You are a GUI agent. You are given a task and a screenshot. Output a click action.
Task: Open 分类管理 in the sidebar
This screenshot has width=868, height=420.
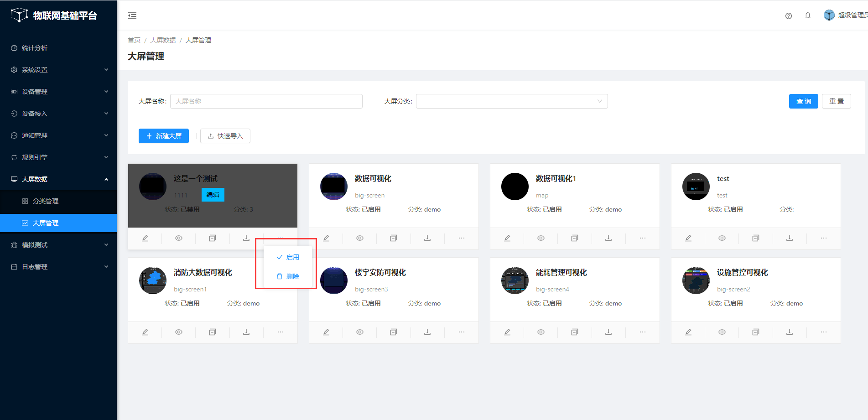coord(46,201)
